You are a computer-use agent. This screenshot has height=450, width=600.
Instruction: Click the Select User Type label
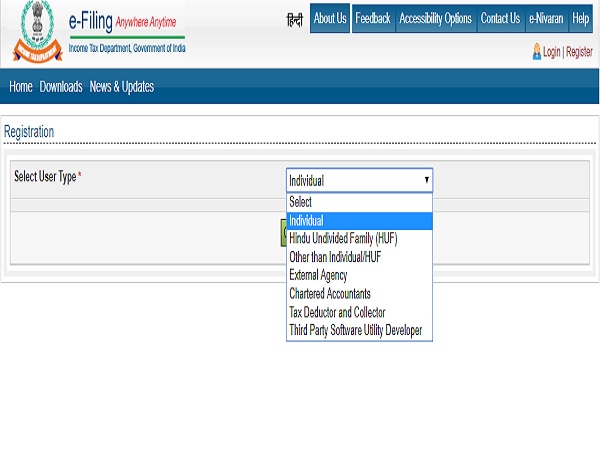click(x=47, y=177)
